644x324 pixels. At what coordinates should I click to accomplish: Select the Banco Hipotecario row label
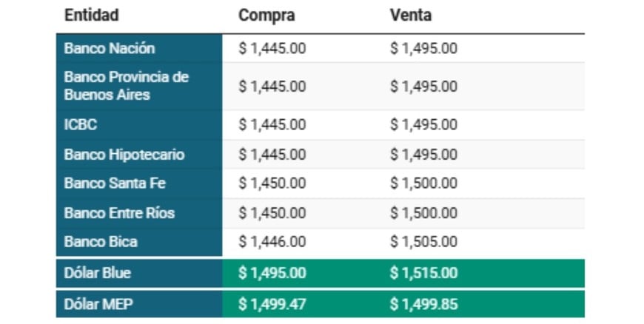point(124,155)
